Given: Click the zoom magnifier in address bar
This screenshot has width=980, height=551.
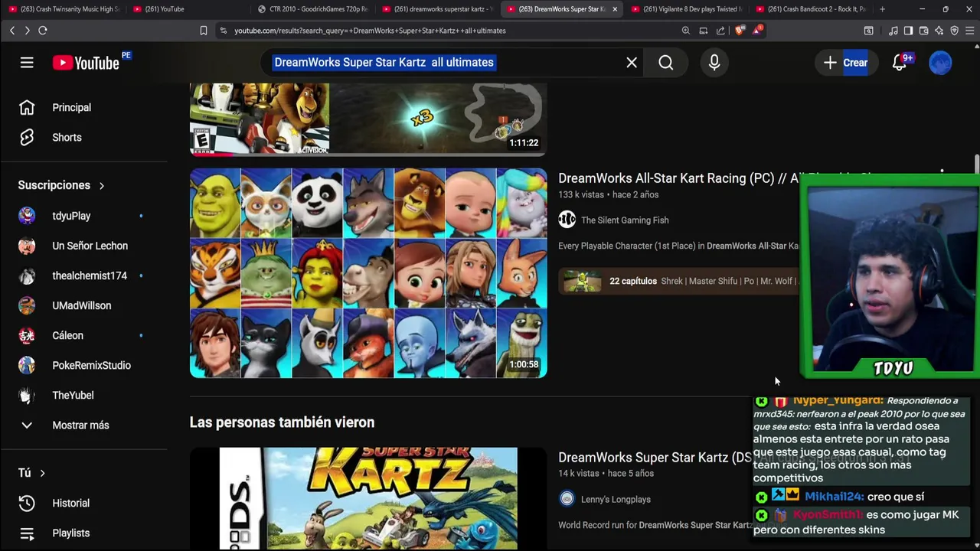Looking at the screenshot, I should point(686,31).
